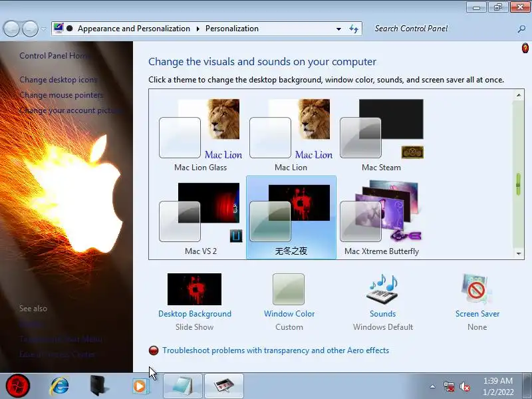The height and width of the screenshot is (399, 532).
Task: Click the Desktop Background link
Action: [195, 314]
